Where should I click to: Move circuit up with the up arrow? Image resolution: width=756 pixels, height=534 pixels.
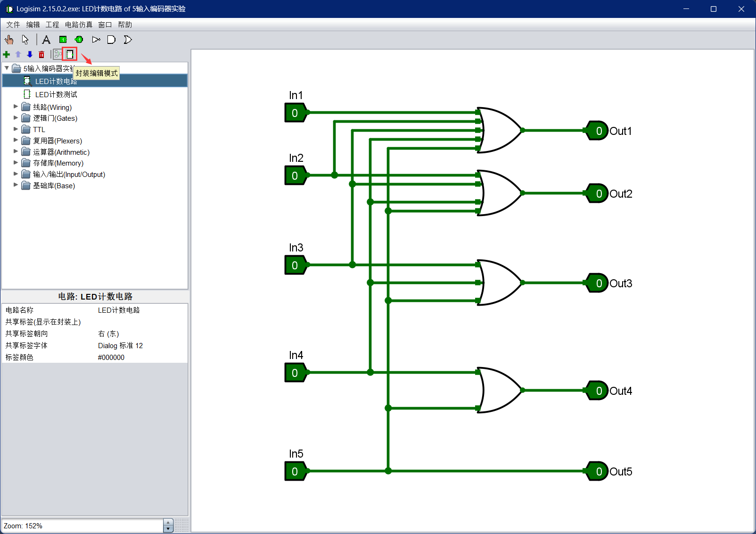pos(18,55)
